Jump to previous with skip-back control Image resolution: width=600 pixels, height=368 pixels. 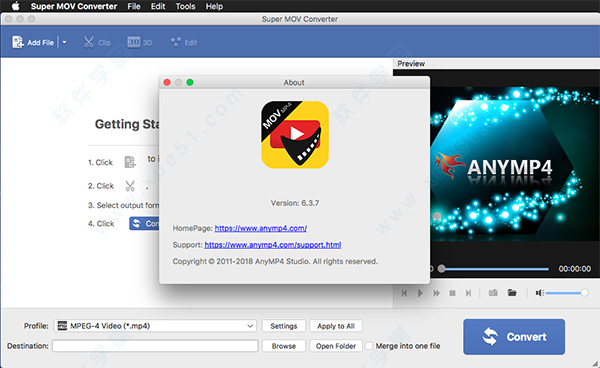pos(404,293)
